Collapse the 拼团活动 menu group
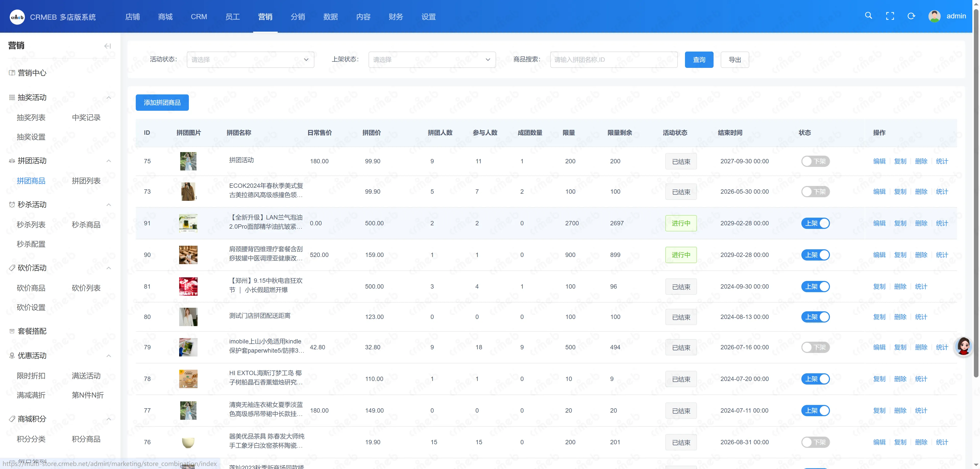Screen dimensions: 980x469 (x=108, y=161)
